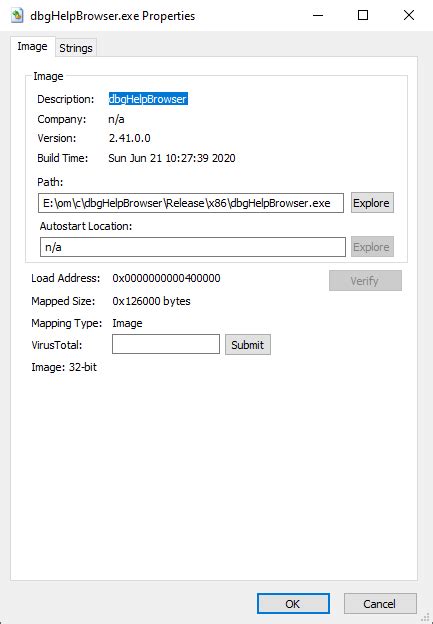Click the Company n/a value
This screenshot has height=624, width=433.
click(x=116, y=119)
